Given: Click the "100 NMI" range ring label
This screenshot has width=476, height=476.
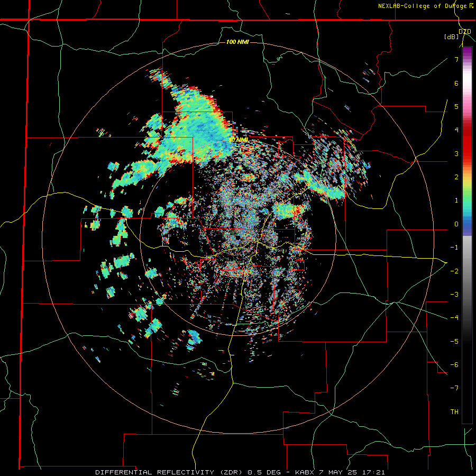Looking at the screenshot, I should (237, 42).
